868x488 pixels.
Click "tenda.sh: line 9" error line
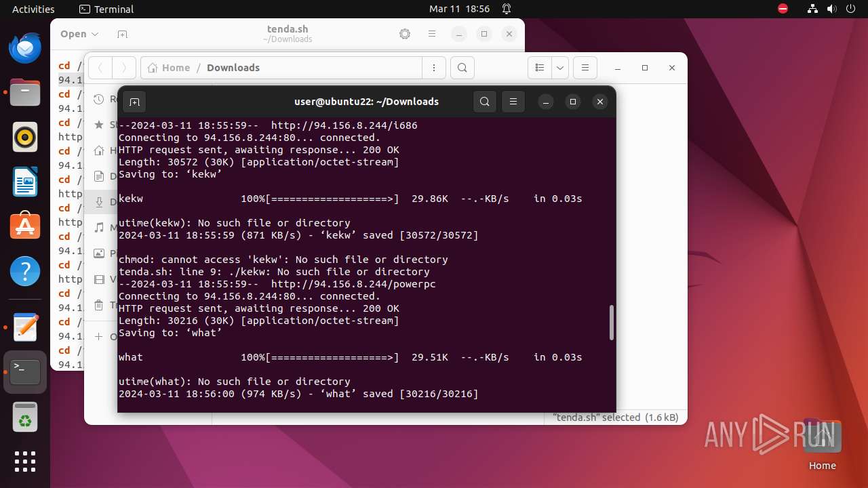coord(274,272)
